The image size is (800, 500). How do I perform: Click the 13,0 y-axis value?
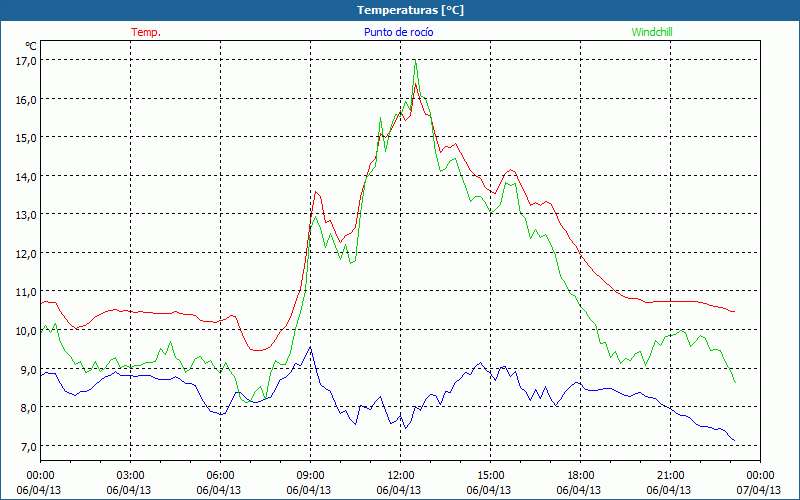coord(26,215)
